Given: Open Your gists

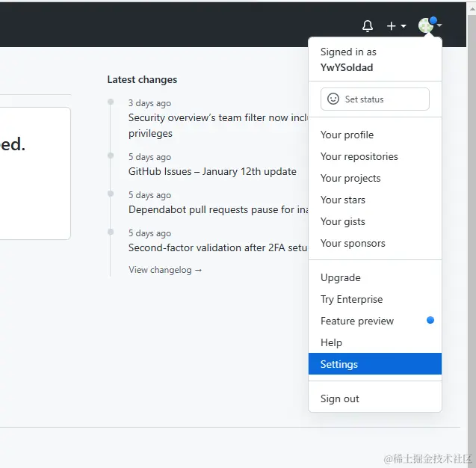Looking at the screenshot, I should click(x=375, y=222).
